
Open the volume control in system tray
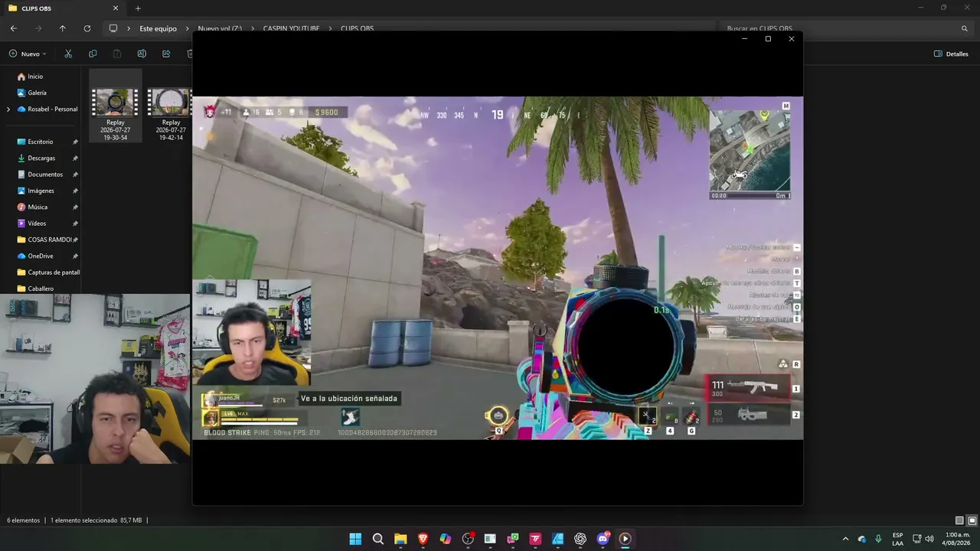(929, 539)
